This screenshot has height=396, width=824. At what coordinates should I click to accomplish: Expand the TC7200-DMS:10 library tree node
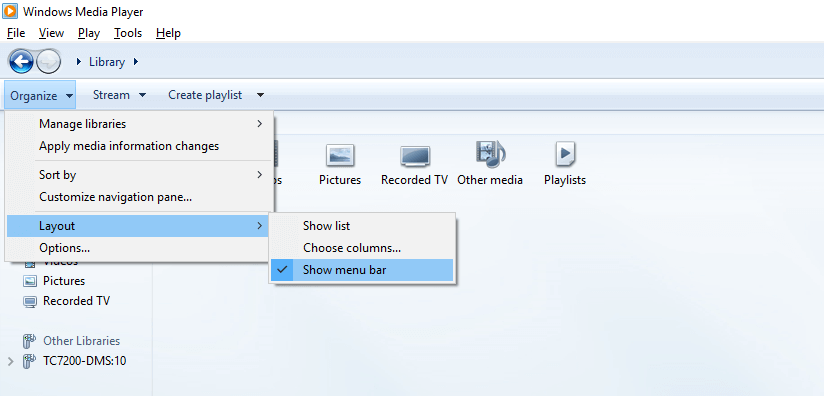click(x=10, y=361)
